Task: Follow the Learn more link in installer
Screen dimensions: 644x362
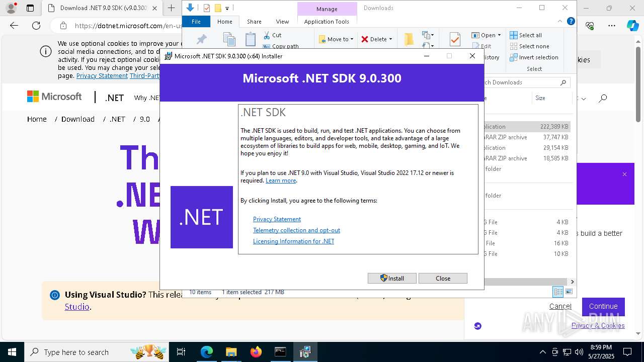Action: point(281,180)
